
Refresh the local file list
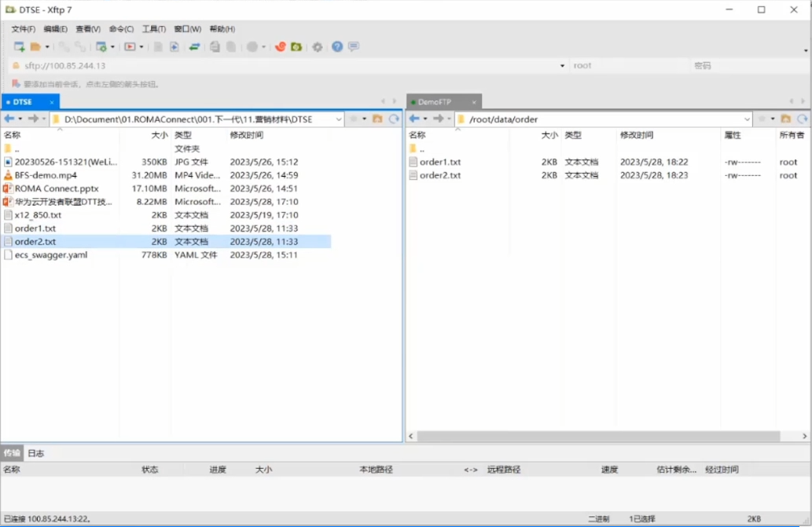[394, 119]
